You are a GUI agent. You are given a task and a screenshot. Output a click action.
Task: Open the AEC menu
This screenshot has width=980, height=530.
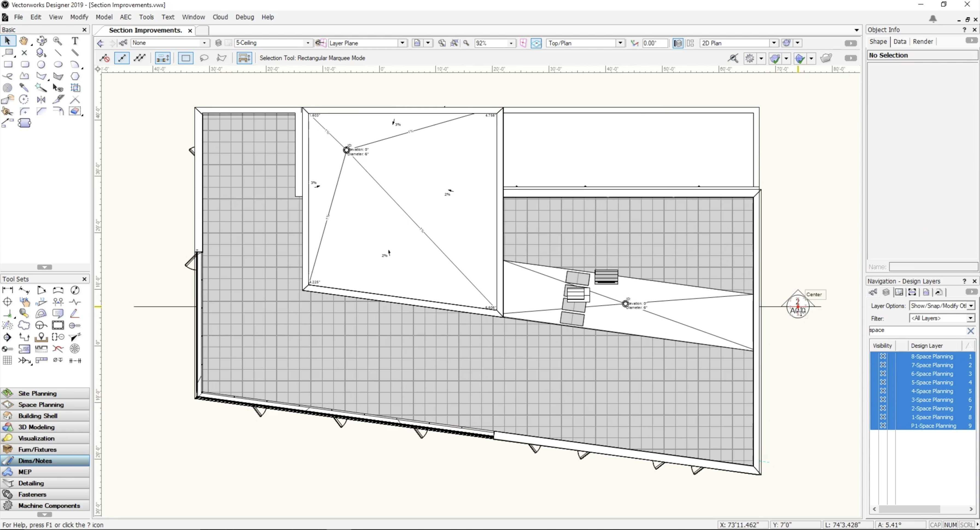[126, 17]
